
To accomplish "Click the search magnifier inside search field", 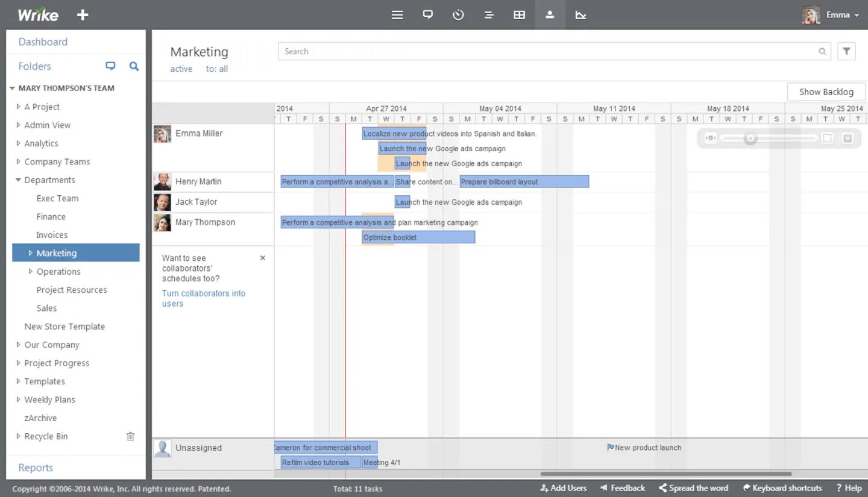I will [x=822, y=52].
